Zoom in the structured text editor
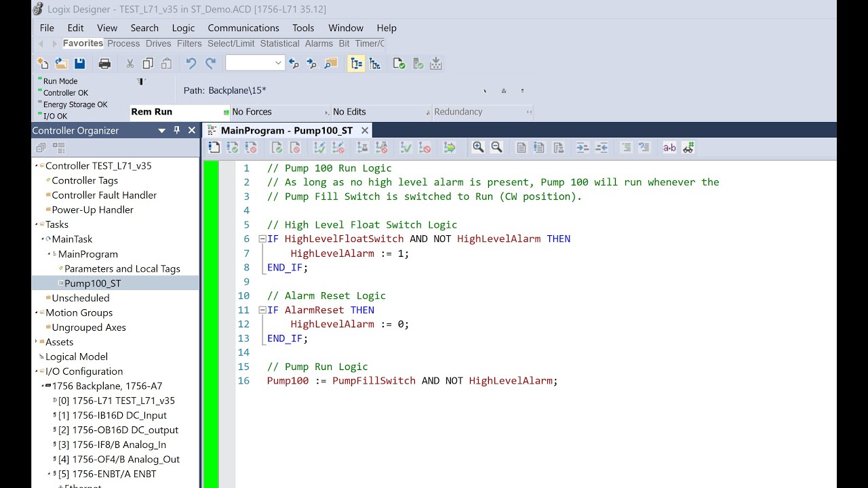This screenshot has width=868, height=488. click(478, 147)
